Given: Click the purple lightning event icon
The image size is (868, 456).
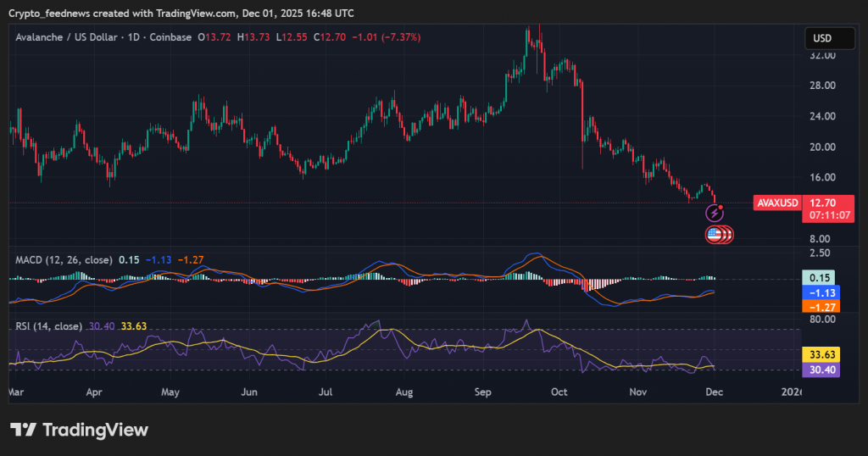Looking at the screenshot, I should coord(715,213).
